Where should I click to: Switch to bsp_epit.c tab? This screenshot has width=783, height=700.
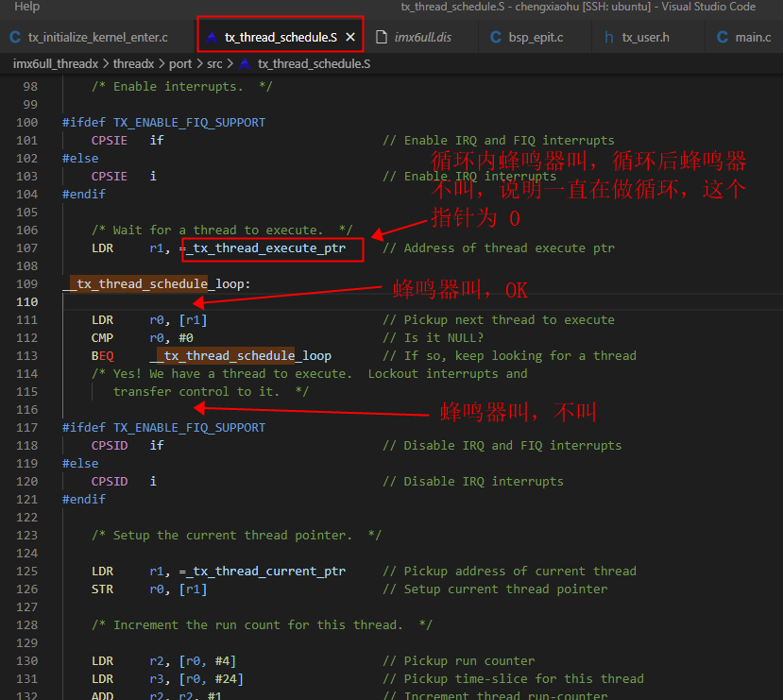point(536,38)
